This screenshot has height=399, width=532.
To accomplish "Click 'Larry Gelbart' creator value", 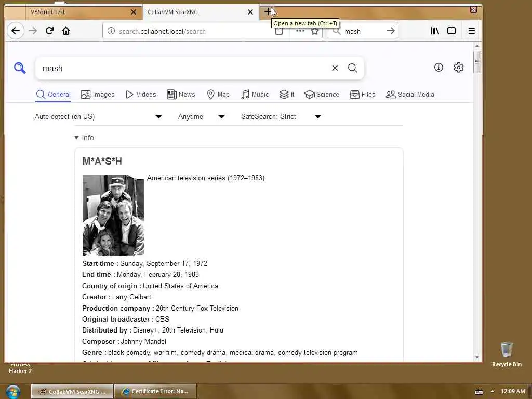I will 131,297.
